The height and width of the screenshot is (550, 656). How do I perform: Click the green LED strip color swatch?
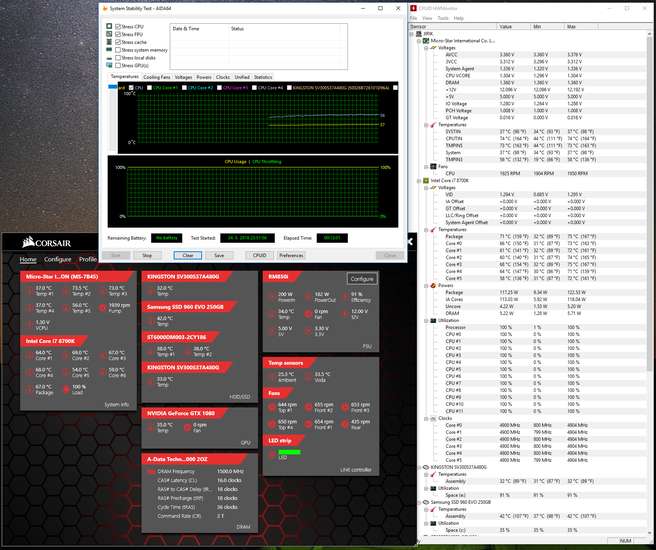[x=290, y=452]
